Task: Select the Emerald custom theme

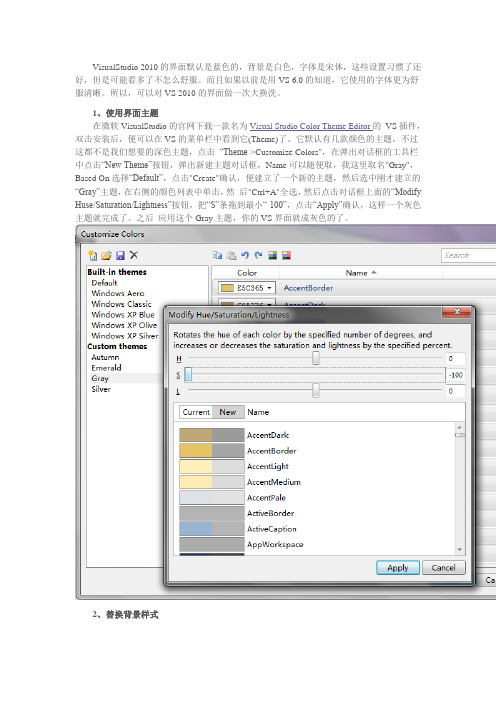Action: coord(106,368)
